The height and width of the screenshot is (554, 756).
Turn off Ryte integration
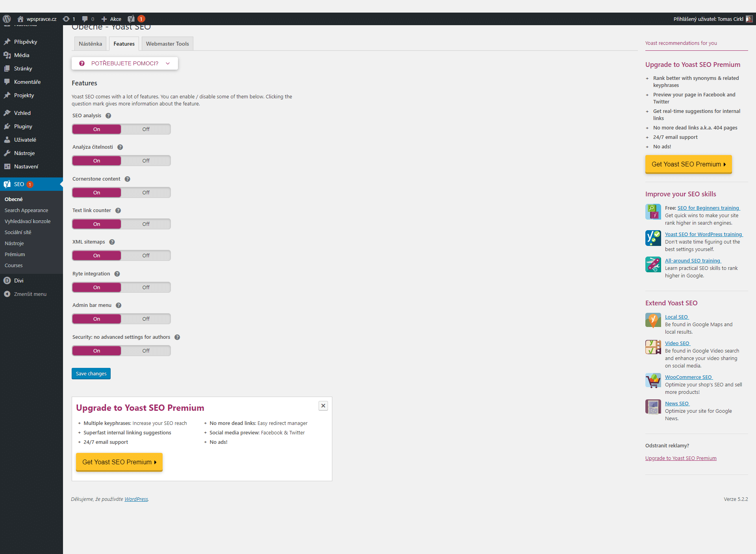tap(146, 287)
